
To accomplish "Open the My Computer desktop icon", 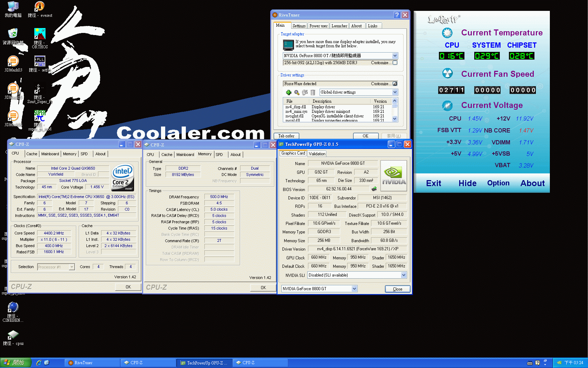I will click(x=13, y=9).
